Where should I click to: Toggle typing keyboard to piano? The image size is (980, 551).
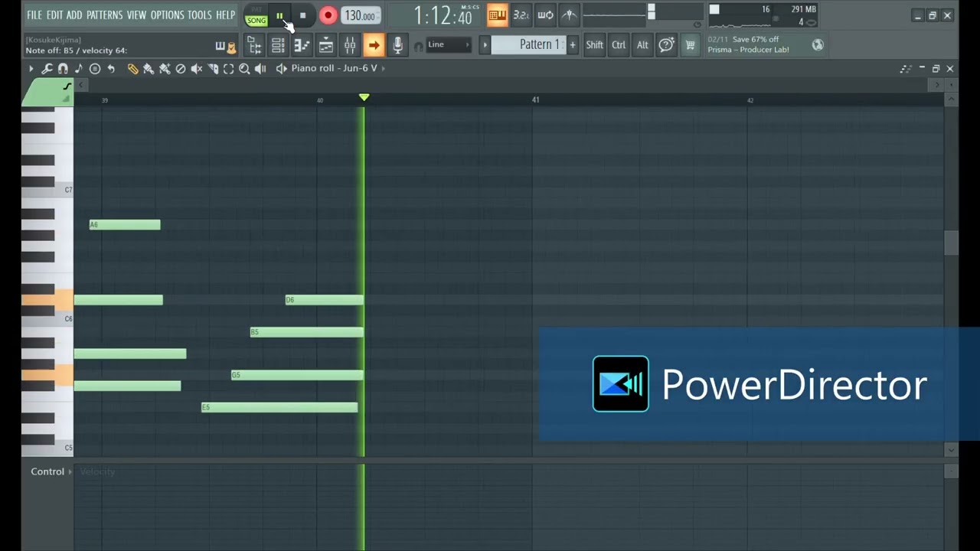tap(497, 15)
